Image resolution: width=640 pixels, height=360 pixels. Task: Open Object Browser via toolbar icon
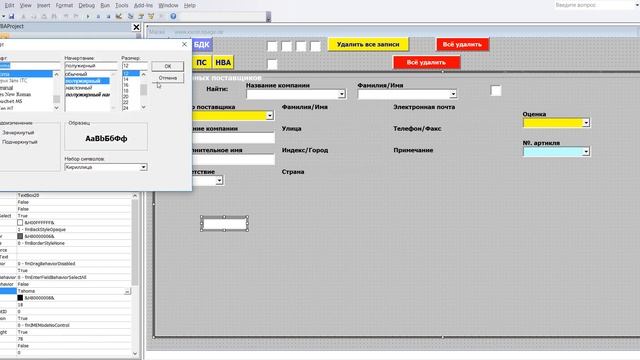coord(151,16)
